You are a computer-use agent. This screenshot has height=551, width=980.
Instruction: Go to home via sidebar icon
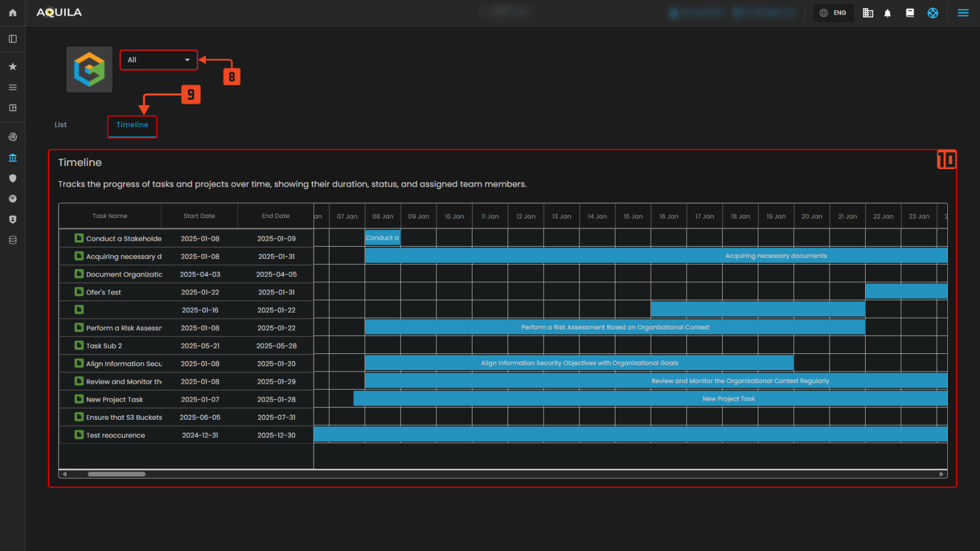click(x=13, y=13)
